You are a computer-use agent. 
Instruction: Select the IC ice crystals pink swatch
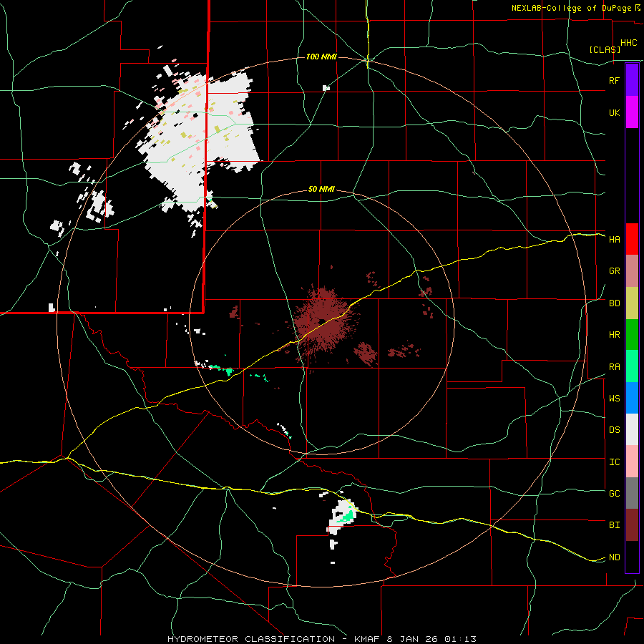point(632,462)
